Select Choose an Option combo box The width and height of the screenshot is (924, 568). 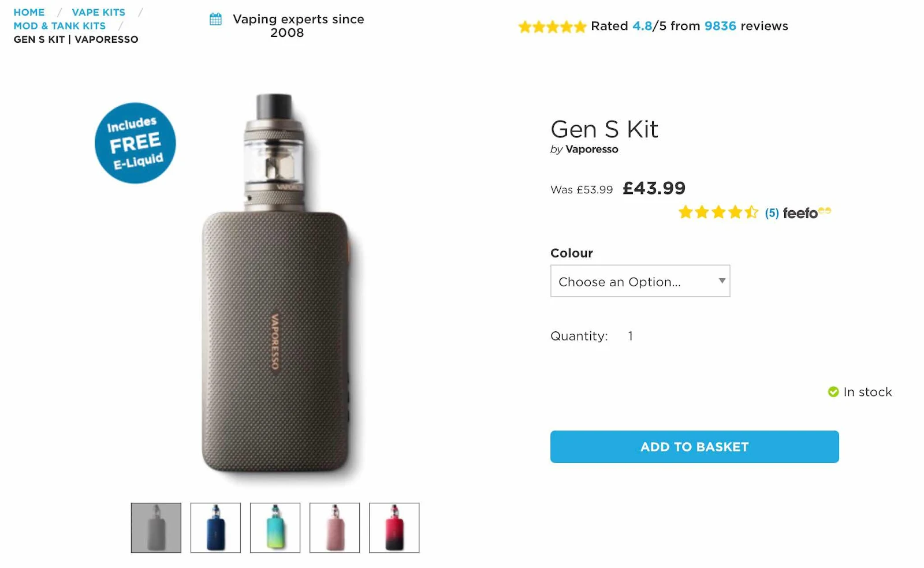pos(640,281)
